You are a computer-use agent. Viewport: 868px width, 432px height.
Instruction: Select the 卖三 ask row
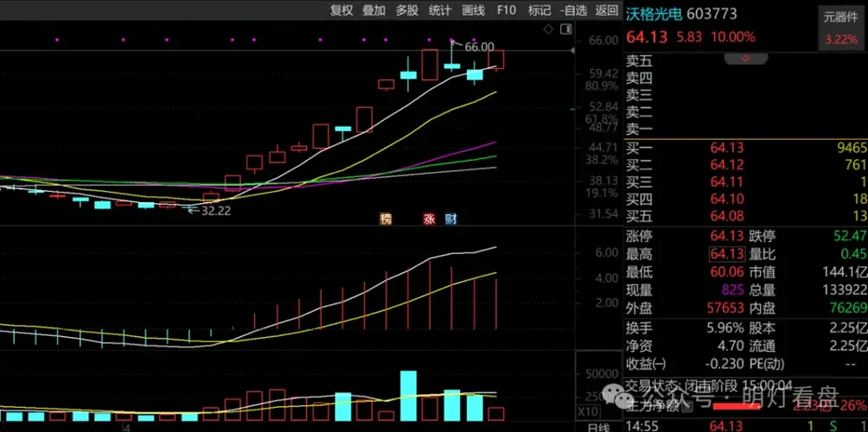(x=745, y=96)
